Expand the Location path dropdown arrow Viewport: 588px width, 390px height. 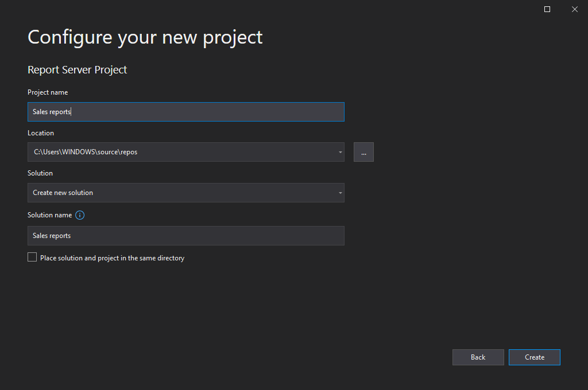[341, 153]
